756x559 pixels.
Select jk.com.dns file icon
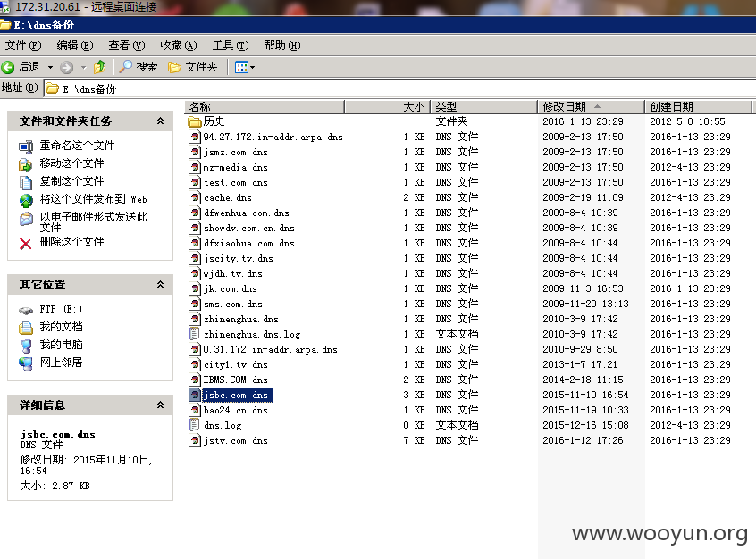[x=195, y=288]
